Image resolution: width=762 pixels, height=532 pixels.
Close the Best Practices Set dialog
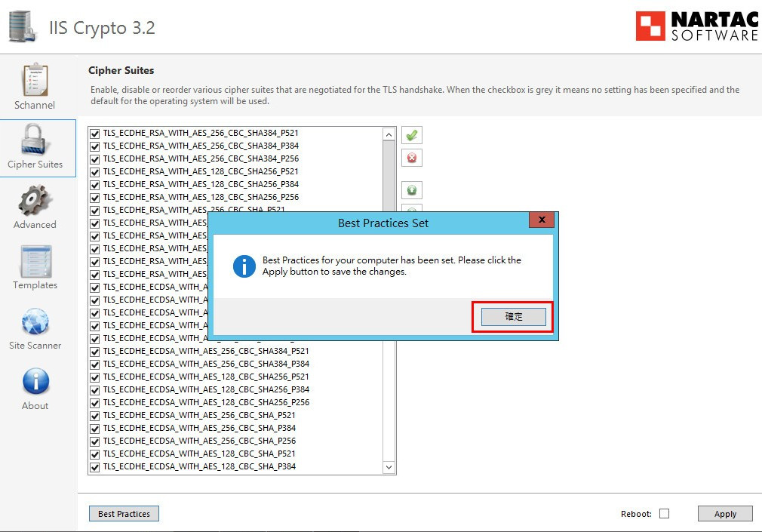(542, 220)
